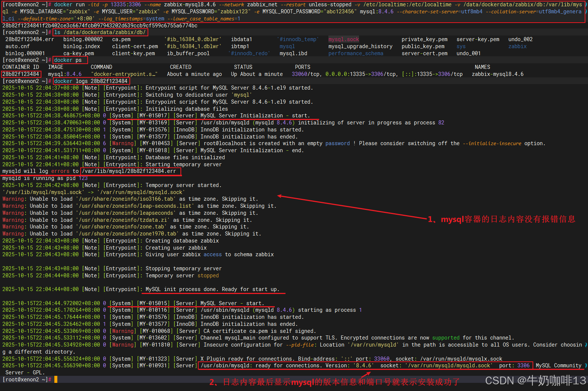Click port value '3306' in last log line

tap(523, 365)
